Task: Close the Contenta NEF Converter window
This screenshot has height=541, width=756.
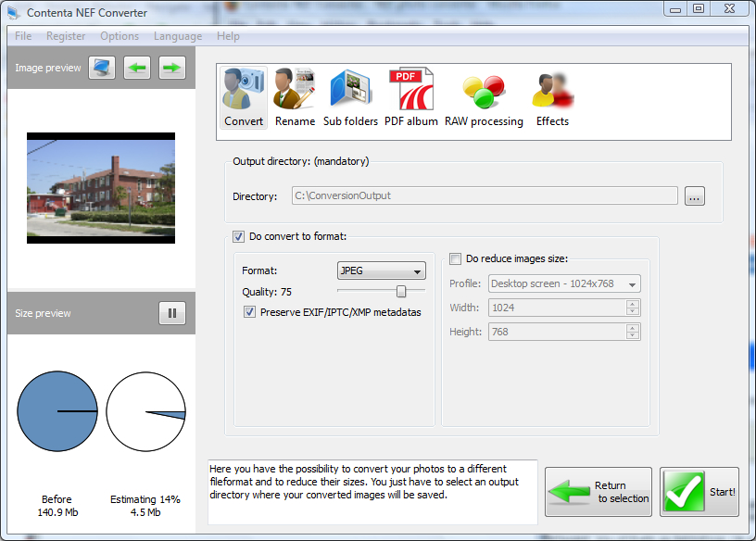Action: tap(729, 9)
